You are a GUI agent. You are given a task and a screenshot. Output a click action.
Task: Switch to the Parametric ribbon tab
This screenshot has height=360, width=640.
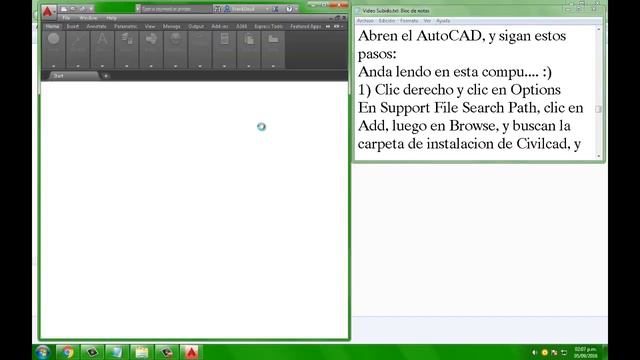click(x=126, y=26)
